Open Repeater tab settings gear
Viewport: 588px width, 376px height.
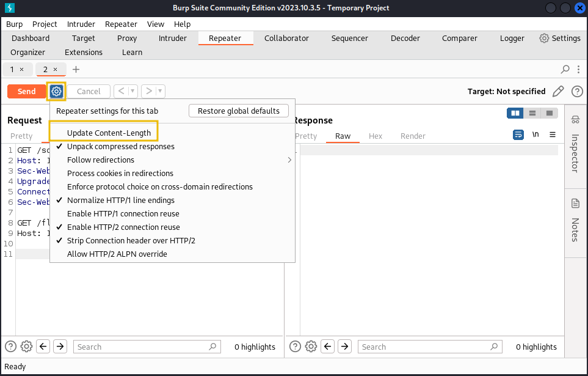click(x=56, y=91)
